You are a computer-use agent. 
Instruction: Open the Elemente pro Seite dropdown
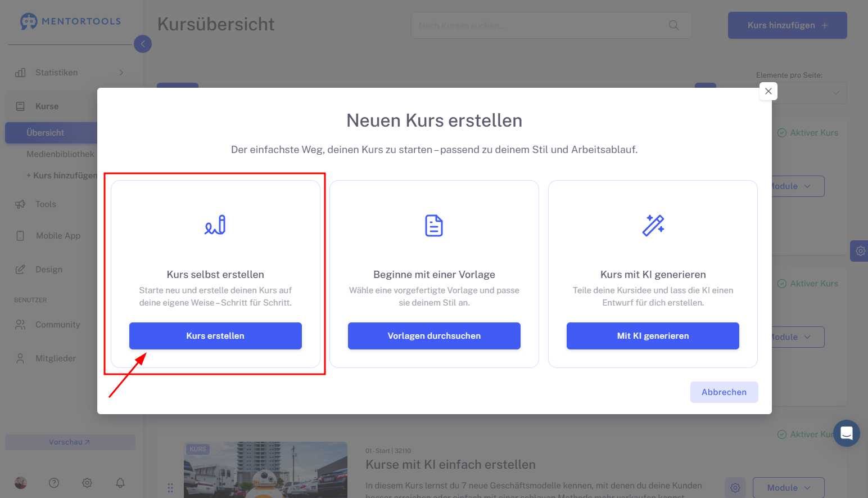point(801,93)
